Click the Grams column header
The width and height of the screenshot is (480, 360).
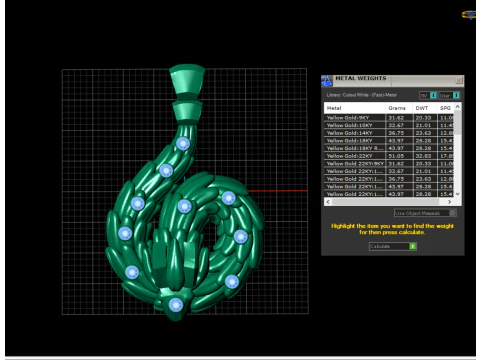399,108
